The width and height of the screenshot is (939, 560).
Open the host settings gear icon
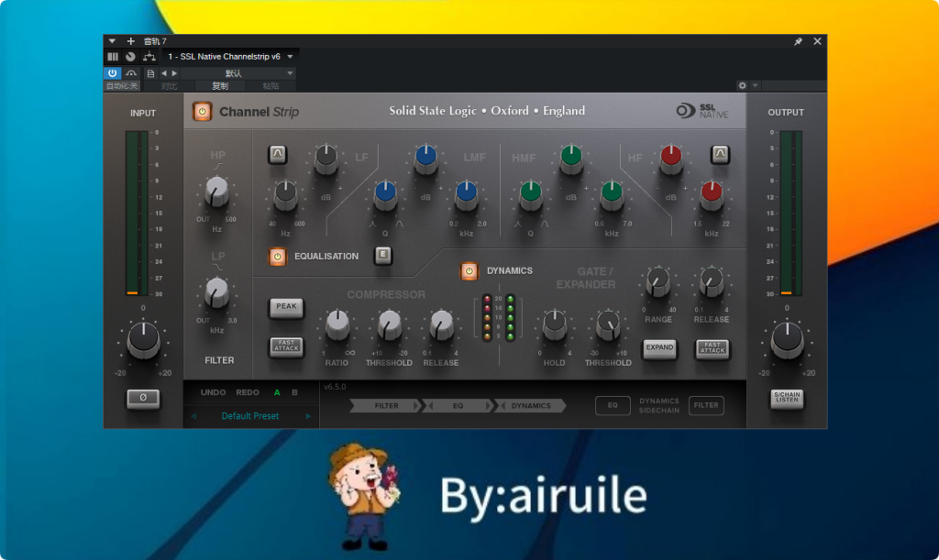[x=742, y=85]
